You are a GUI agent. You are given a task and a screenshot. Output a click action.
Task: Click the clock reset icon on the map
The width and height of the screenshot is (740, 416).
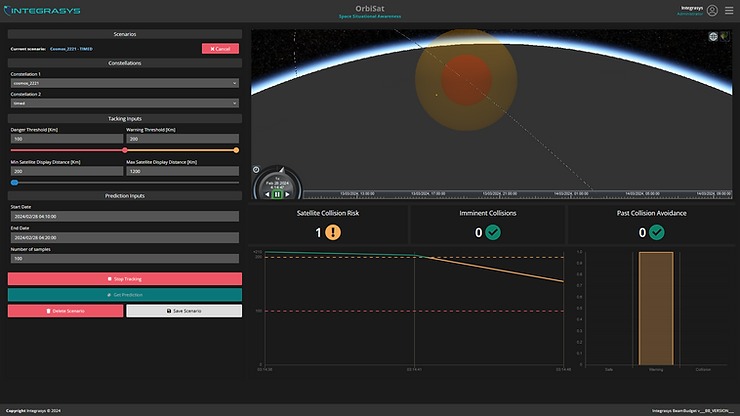[x=256, y=170]
